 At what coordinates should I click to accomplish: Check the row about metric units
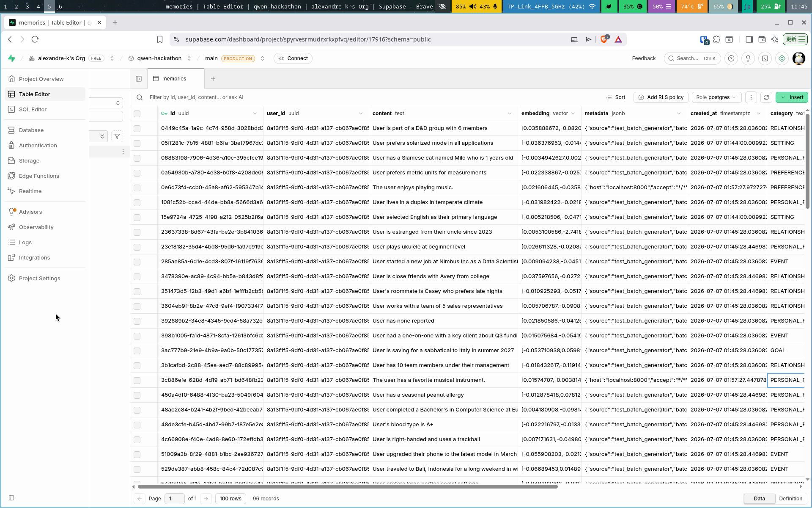pos(137,173)
